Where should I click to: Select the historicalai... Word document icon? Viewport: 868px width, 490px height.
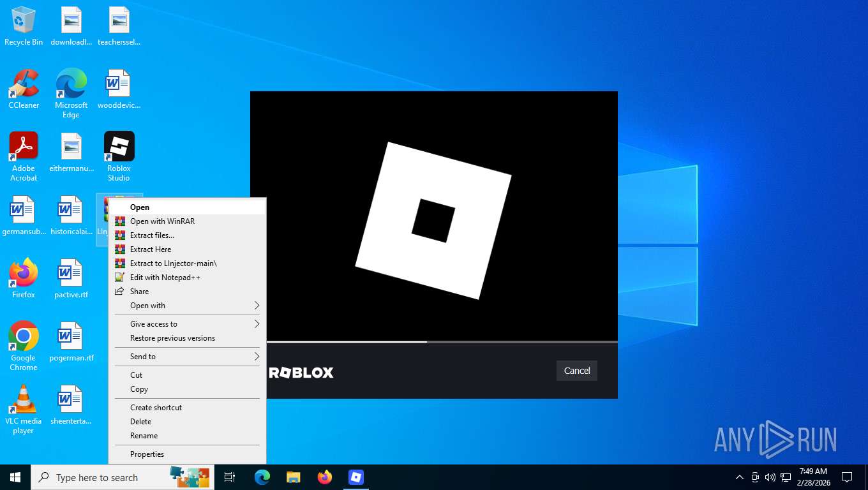coord(71,216)
